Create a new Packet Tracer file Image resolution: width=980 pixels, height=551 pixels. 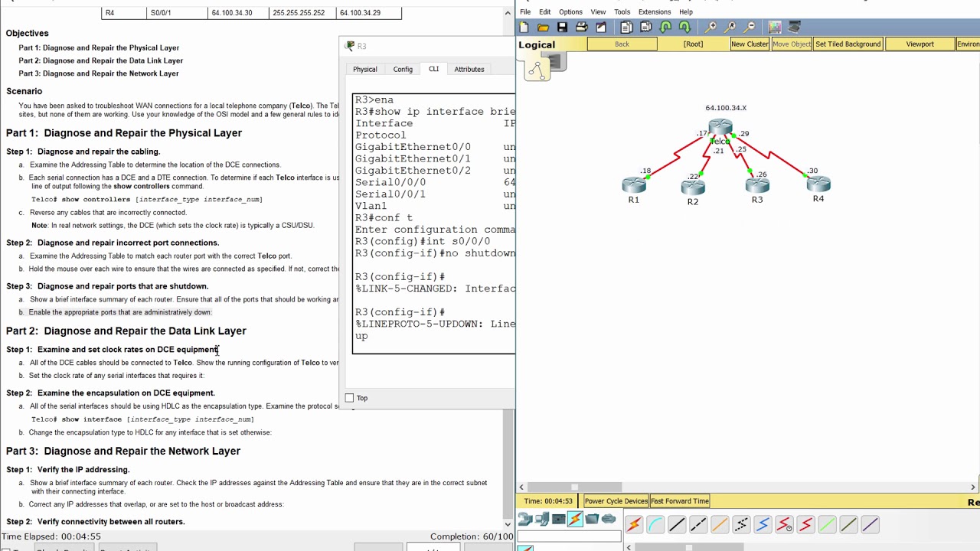coord(524,28)
